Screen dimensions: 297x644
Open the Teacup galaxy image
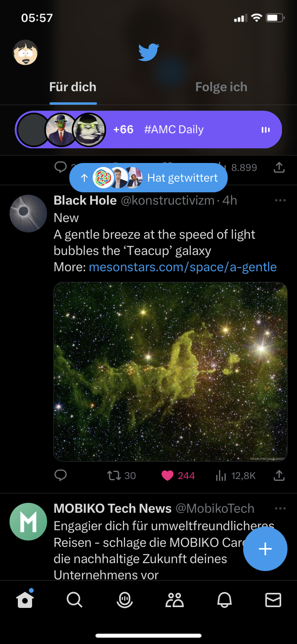click(170, 372)
